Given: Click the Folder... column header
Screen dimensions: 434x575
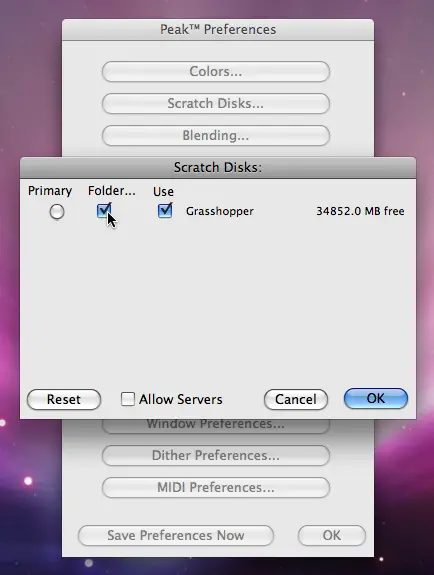Looking at the screenshot, I should point(112,191).
